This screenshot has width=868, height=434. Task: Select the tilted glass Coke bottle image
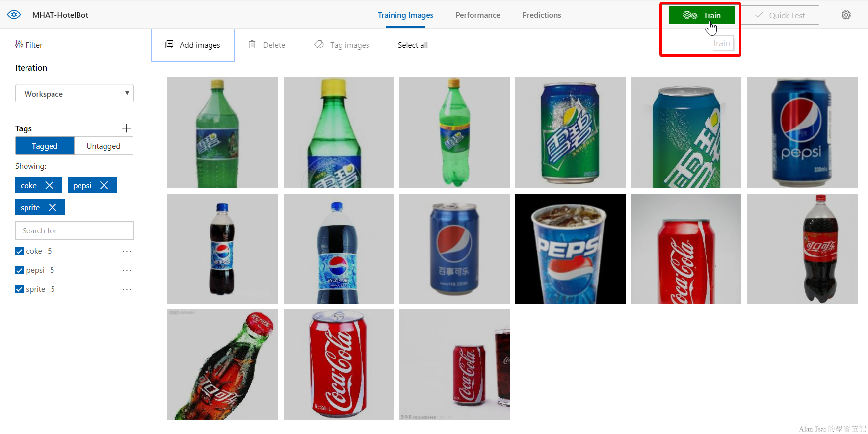click(222, 364)
